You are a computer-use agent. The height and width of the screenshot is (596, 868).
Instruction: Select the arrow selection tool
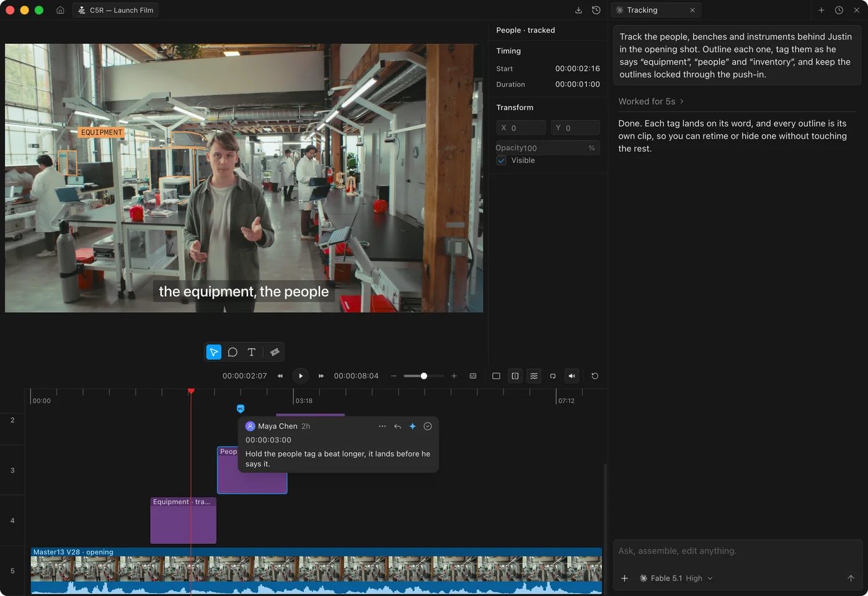pos(213,352)
